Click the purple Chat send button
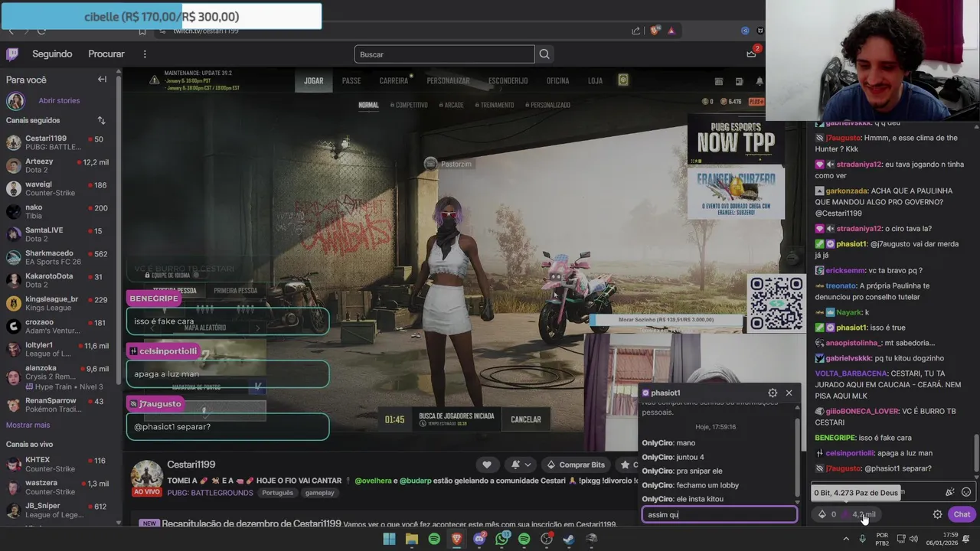This screenshot has height=551, width=980. click(962, 514)
